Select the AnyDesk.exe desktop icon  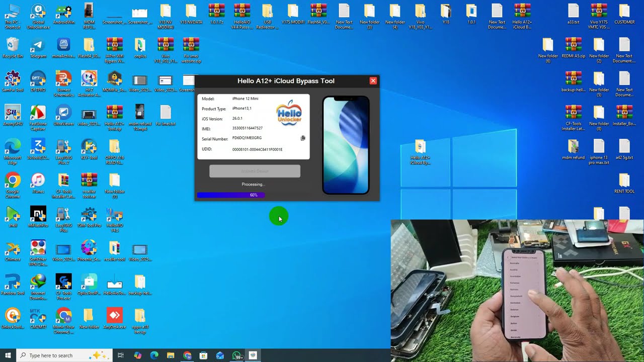tap(115, 316)
